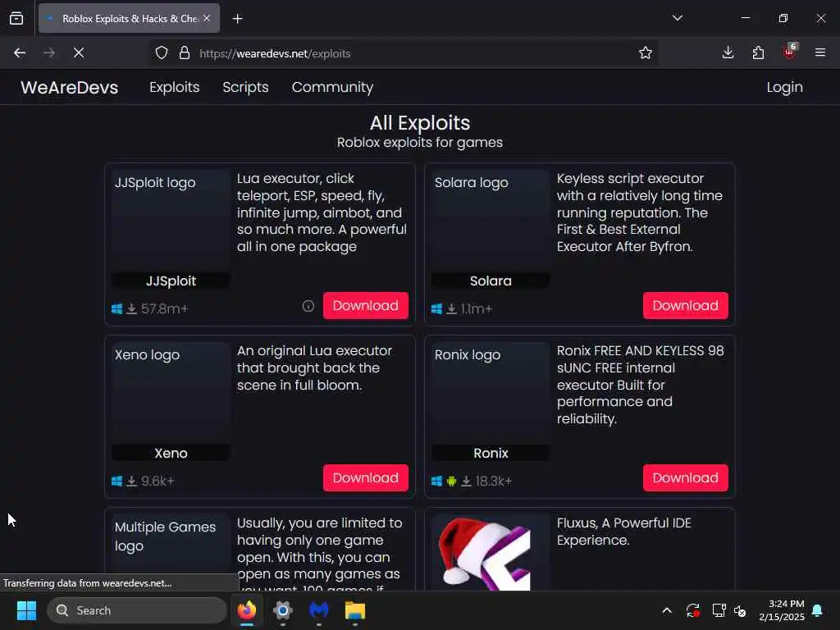Screen dimensions: 840x630
Task: Click the '57.8m+' download count
Action: coord(164,309)
